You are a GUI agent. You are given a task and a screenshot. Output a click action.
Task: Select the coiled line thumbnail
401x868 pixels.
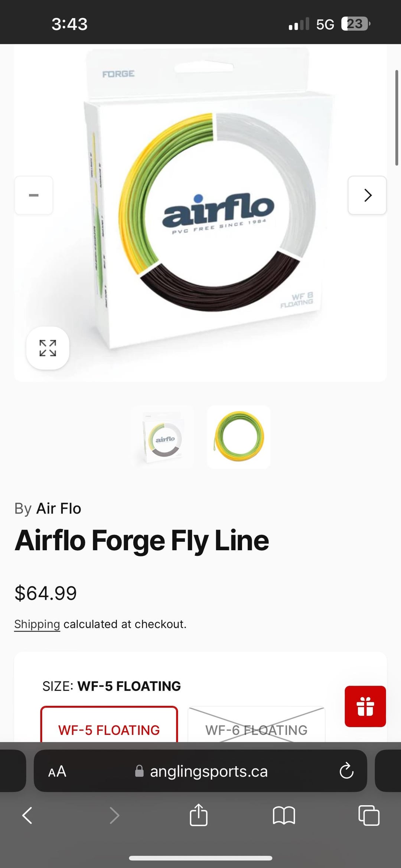pos(239,437)
